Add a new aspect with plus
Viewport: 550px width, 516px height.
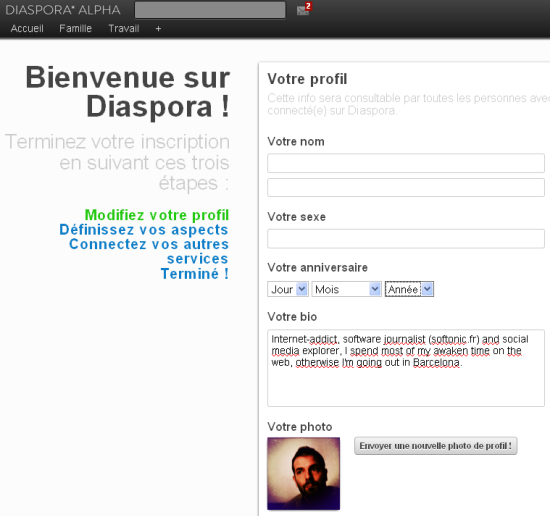point(158,29)
